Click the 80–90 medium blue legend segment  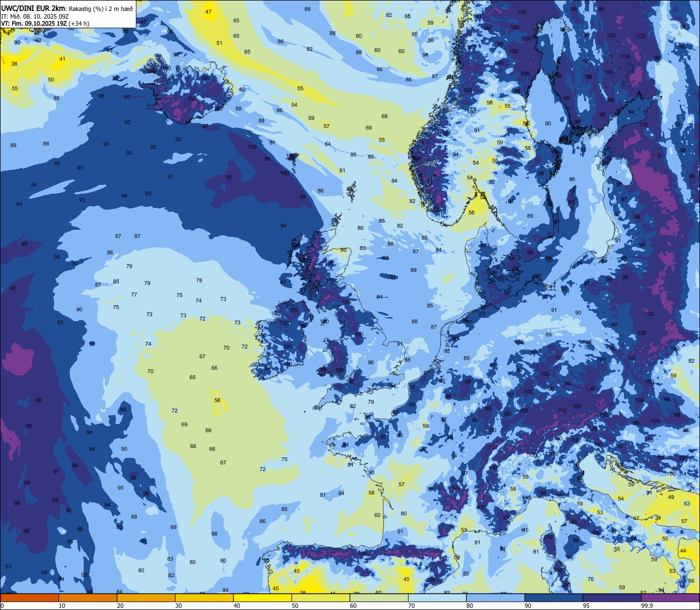coord(495,597)
